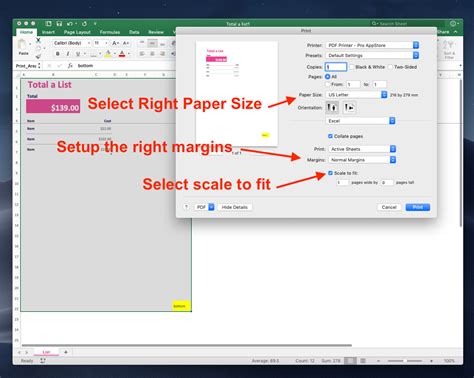Click the center align icon in ribbon
474x378 pixels.
(152, 54)
